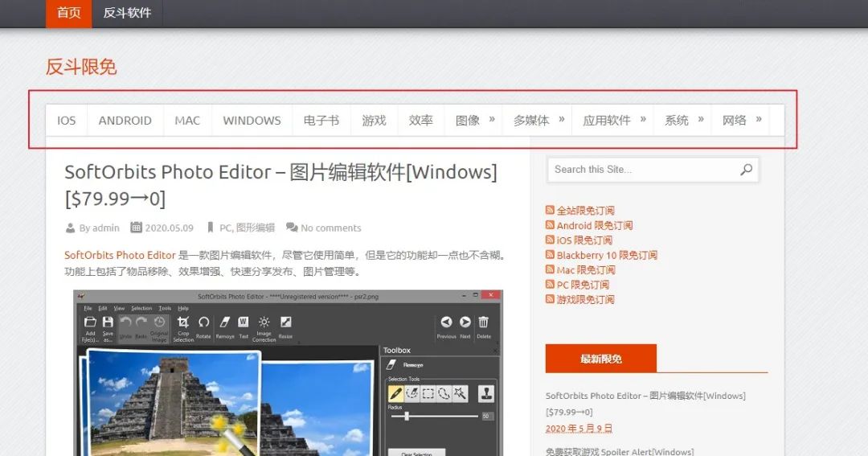Click Rotate icon in screenshot

(x=203, y=322)
